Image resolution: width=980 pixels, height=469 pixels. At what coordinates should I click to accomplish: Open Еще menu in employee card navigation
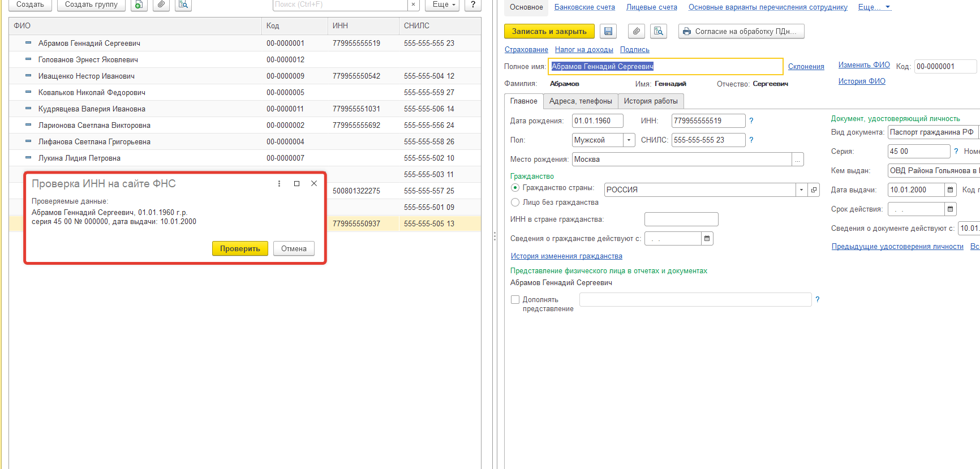click(x=874, y=7)
